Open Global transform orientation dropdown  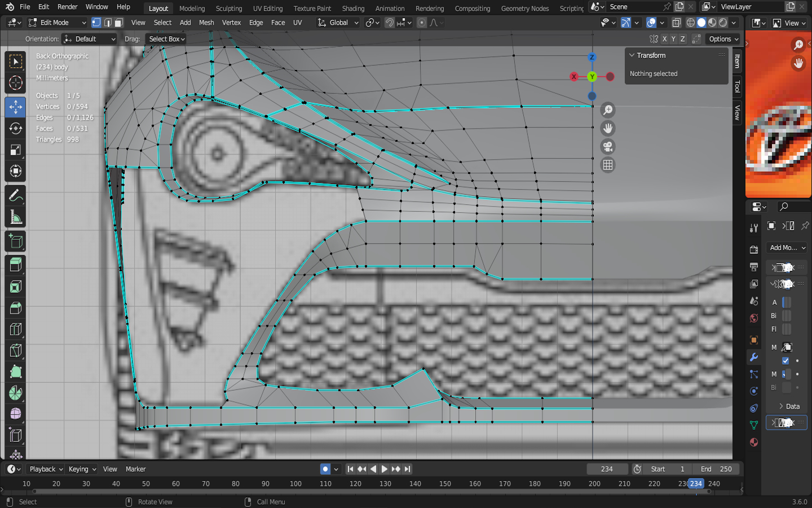tap(338, 23)
